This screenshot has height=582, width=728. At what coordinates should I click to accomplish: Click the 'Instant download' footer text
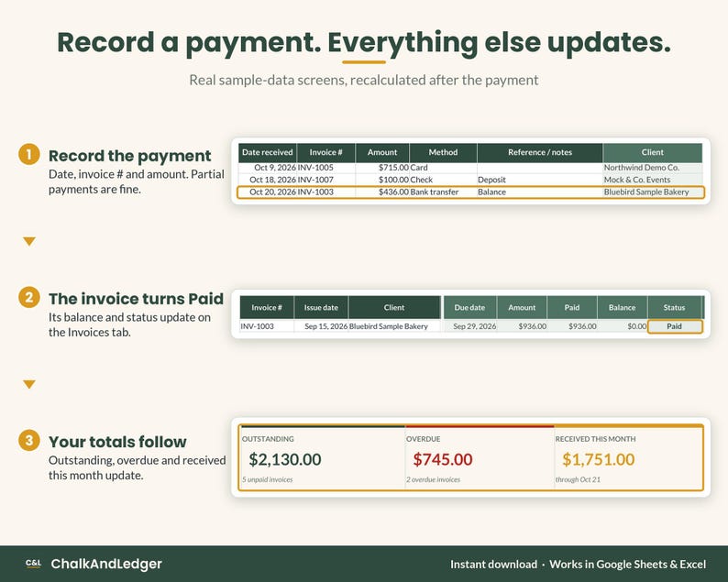coord(493,565)
